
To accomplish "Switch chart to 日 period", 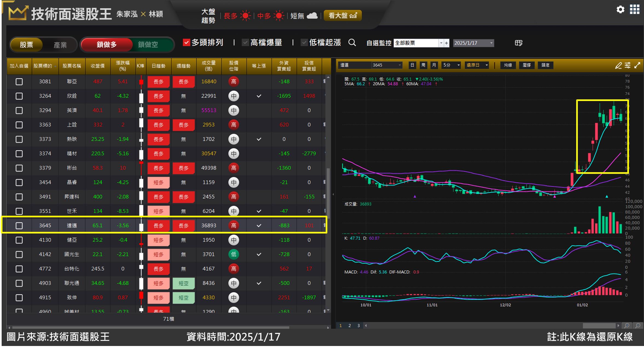I will pos(412,65).
